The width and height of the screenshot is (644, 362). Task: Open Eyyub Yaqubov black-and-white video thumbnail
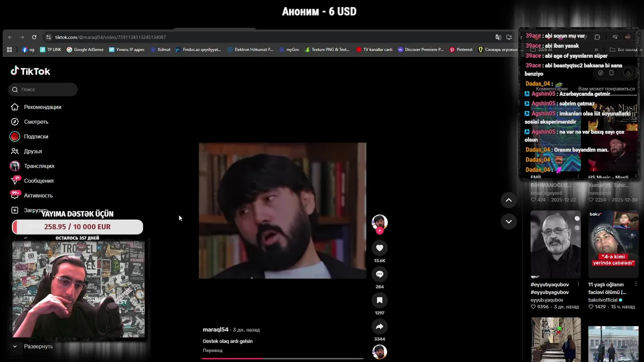(x=555, y=244)
